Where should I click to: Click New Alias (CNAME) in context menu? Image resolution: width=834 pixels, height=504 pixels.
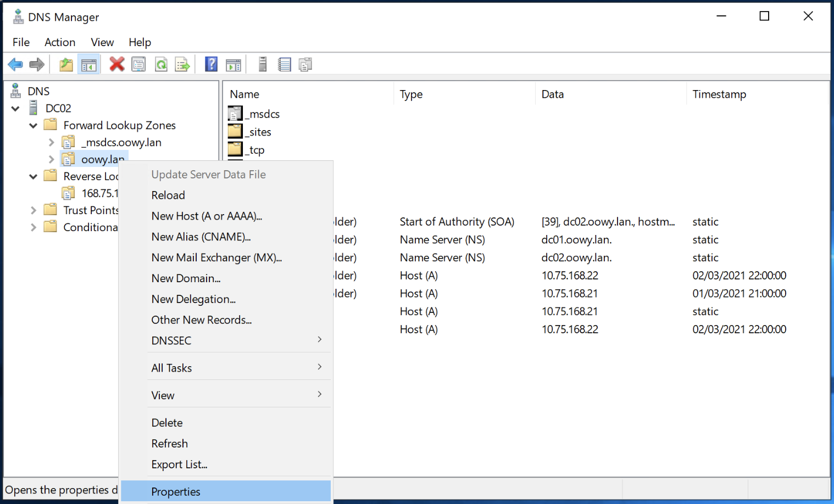(201, 237)
